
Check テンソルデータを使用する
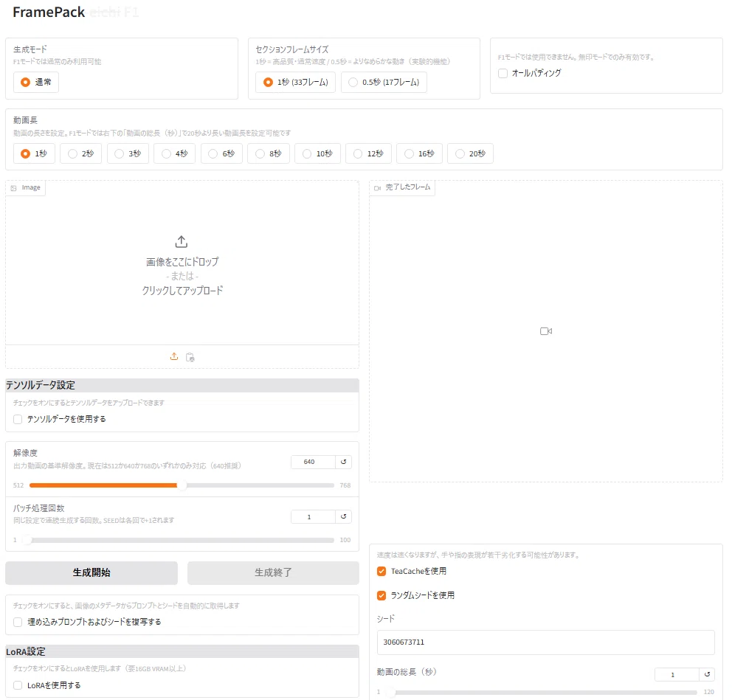pos(18,419)
